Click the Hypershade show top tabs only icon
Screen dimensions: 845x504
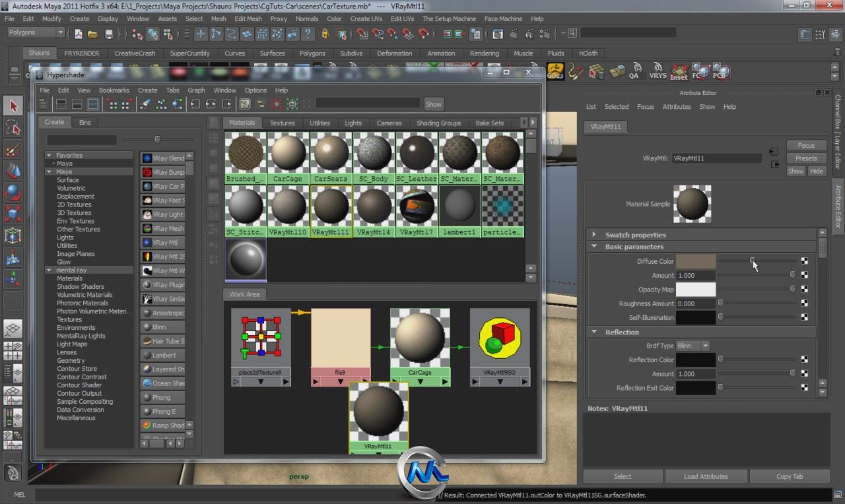click(61, 104)
